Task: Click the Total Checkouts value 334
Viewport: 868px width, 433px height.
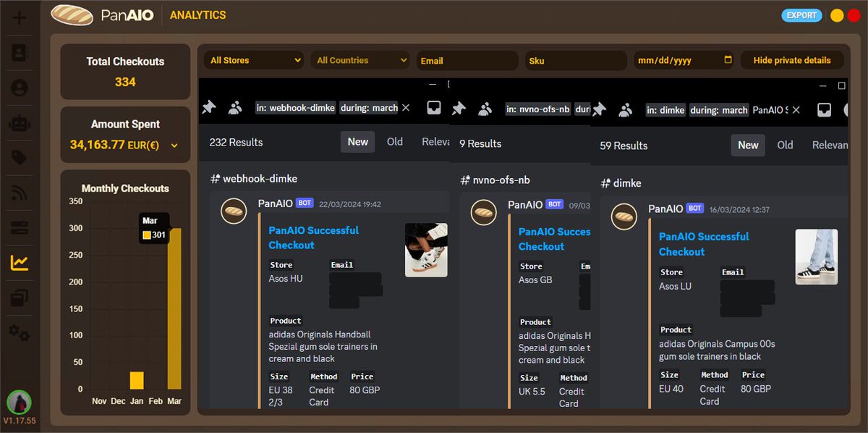Action: 125,82
